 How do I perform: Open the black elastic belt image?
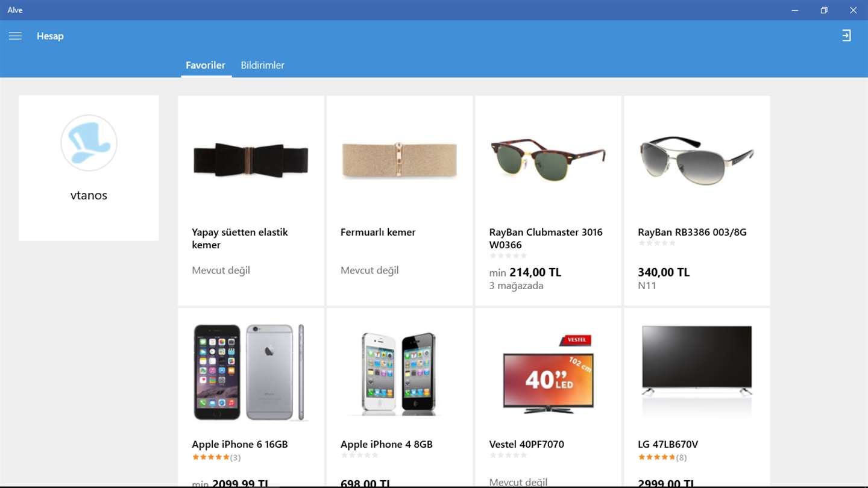coord(251,160)
